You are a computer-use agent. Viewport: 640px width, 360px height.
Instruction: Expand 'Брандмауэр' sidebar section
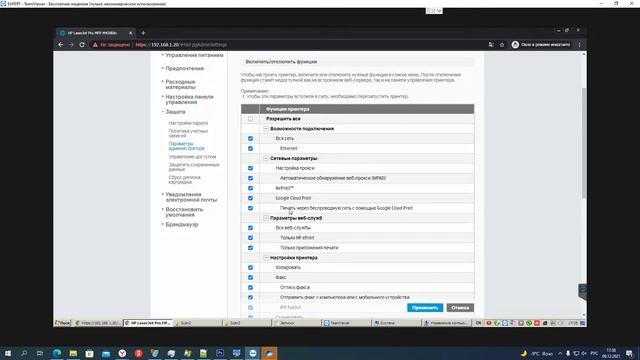(x=181, y=224)
